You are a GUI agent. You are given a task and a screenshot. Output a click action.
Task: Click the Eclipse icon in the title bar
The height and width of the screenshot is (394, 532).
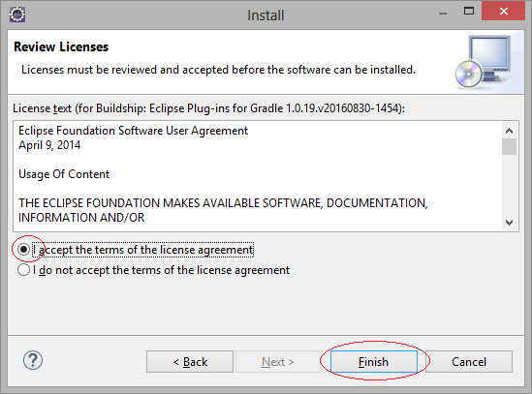tap(17, 15)
